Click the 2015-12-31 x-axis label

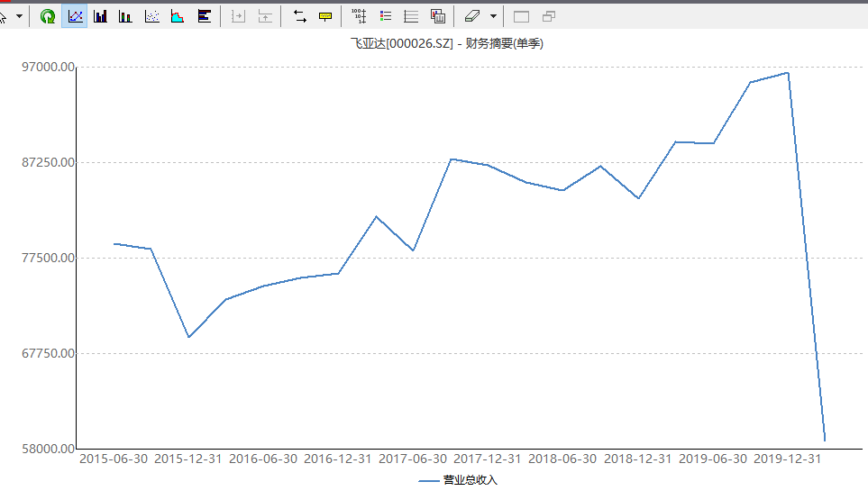188,459
